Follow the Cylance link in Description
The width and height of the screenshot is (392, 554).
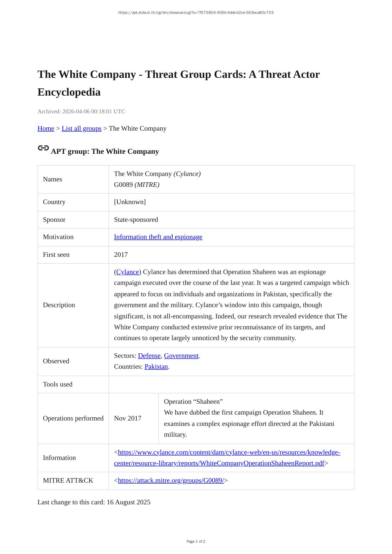click(128, 272)
